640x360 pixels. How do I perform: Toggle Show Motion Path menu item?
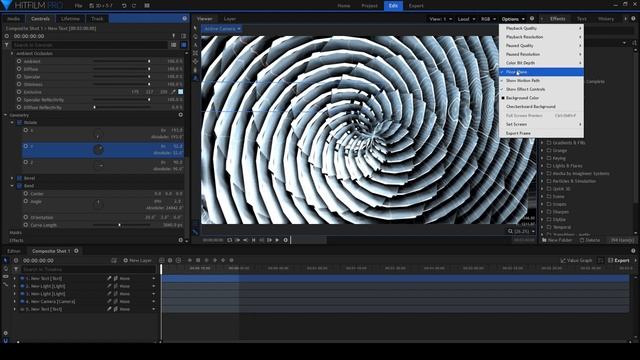pos(541,81)
